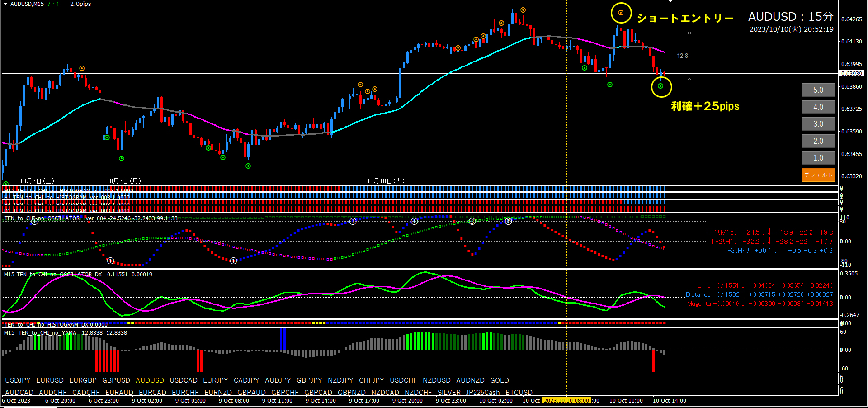Select the GBPJPY pair
The width and height of the screenshot is (868, 408).
[x=309, y=380]
